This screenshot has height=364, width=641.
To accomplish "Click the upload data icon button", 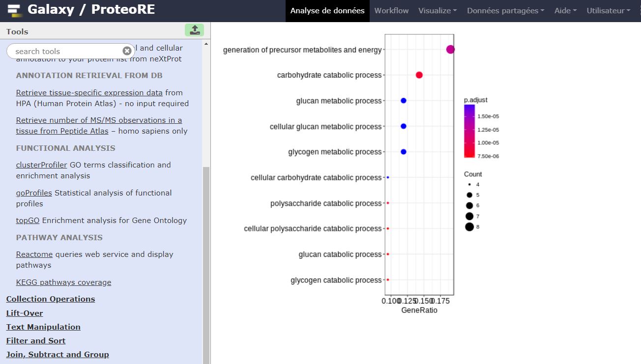I will click(x=194, y=30).
